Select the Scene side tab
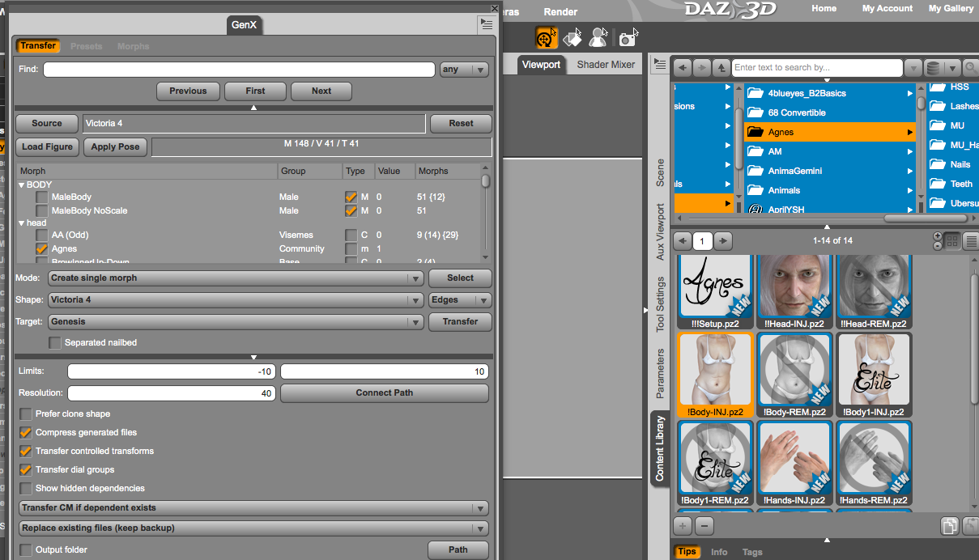 [x=660, y=173]
